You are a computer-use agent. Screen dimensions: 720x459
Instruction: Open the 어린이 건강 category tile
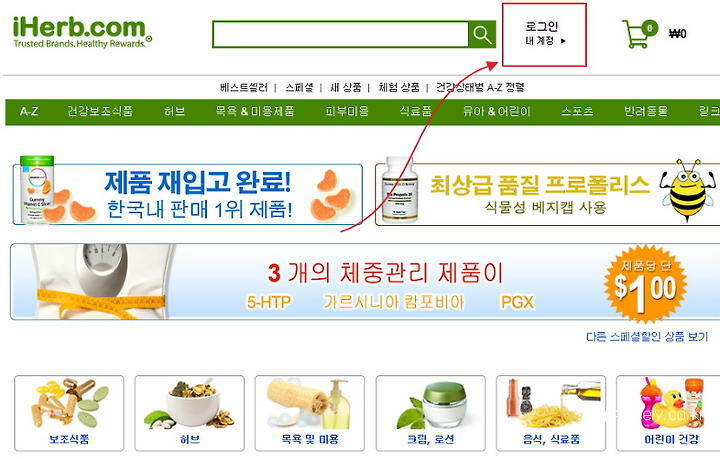[x=668, y=413]
